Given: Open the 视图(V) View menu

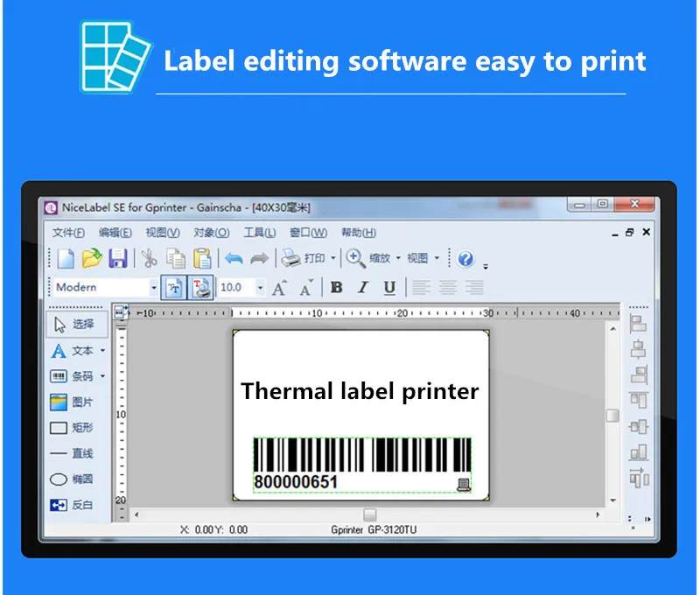Looking at the screenshot, I should tap(163, 233).
